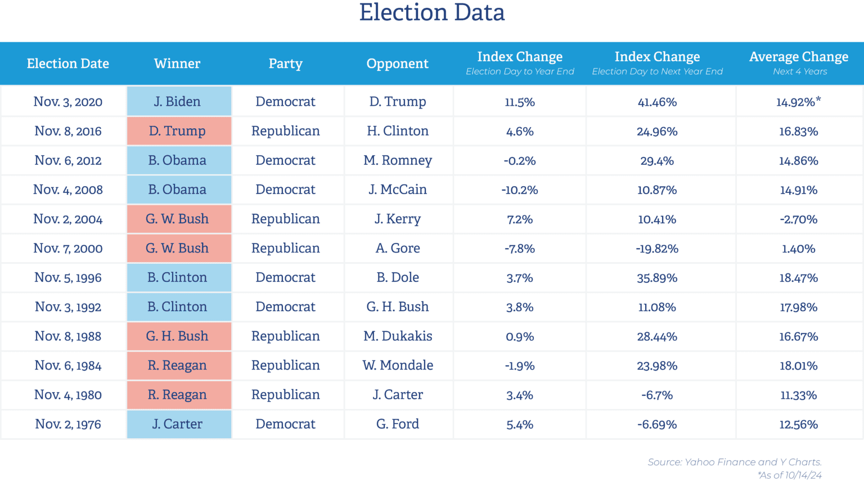
Task: Click the G. Ford opponent cell
Action: click(x=398, y=424)
